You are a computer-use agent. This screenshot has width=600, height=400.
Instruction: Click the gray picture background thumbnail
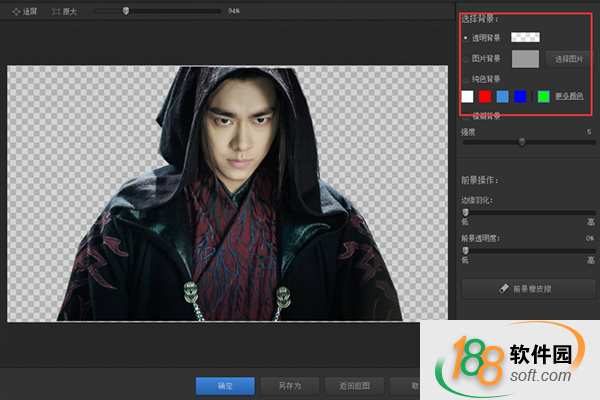click(x=525, y=59)
